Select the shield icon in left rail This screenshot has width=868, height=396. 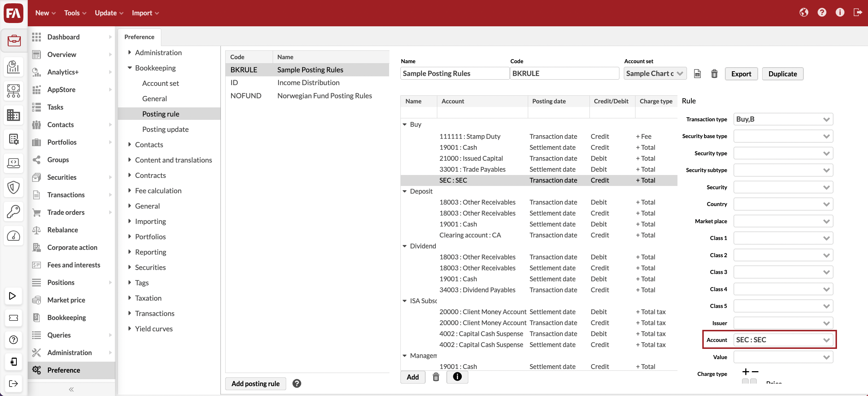click(x=14, y=187)
